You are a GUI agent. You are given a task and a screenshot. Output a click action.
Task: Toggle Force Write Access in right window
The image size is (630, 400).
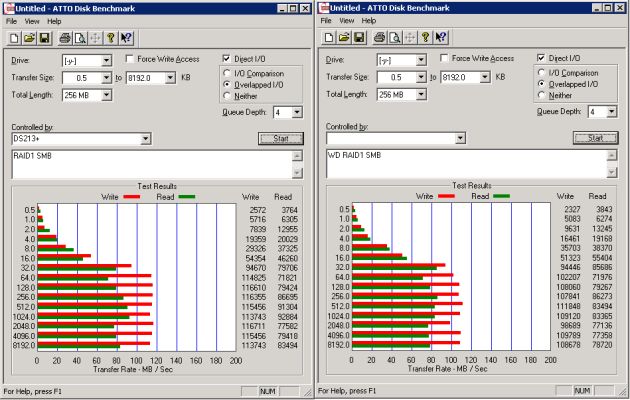point(444,58)
